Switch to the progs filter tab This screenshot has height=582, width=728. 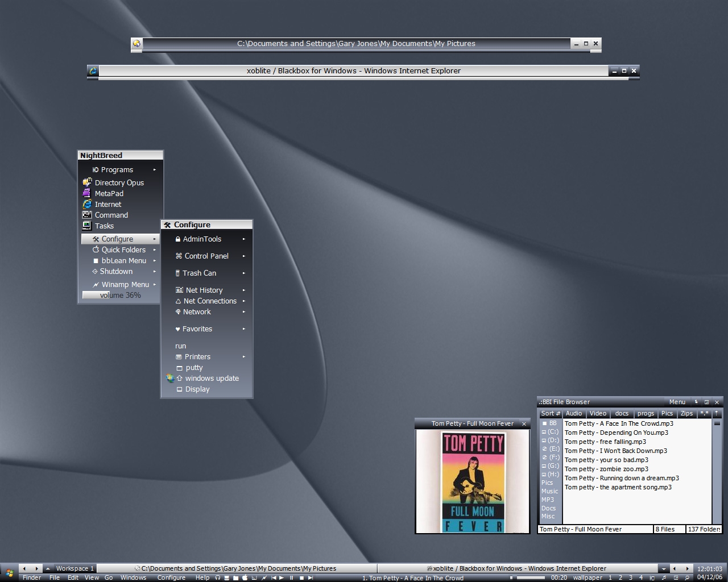[646, 413]
